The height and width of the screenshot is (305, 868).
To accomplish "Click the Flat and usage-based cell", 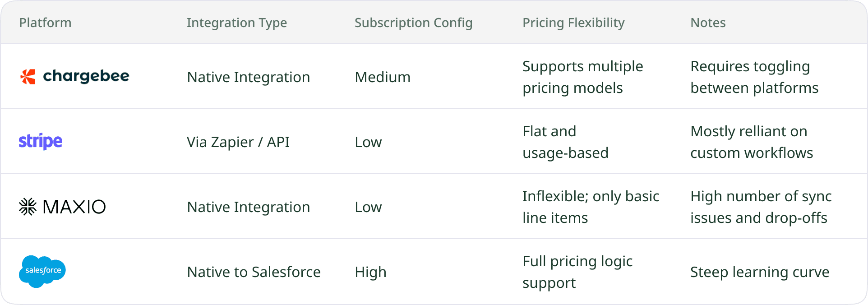I will coord(565,142).
